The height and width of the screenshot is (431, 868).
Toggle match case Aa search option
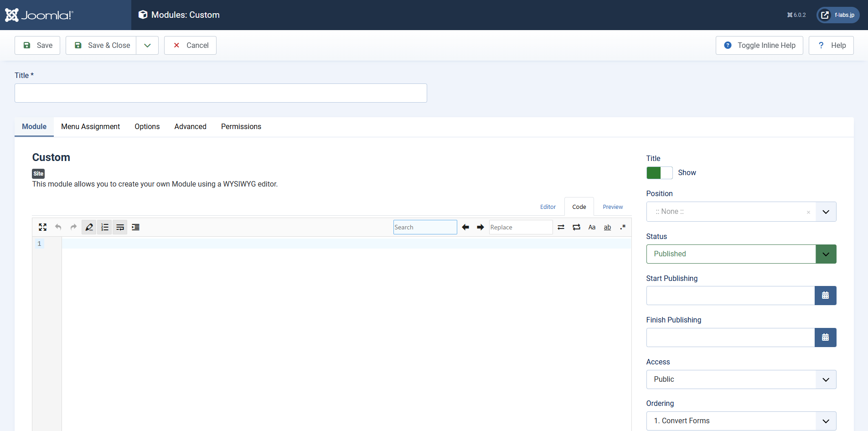pos(592,227)
